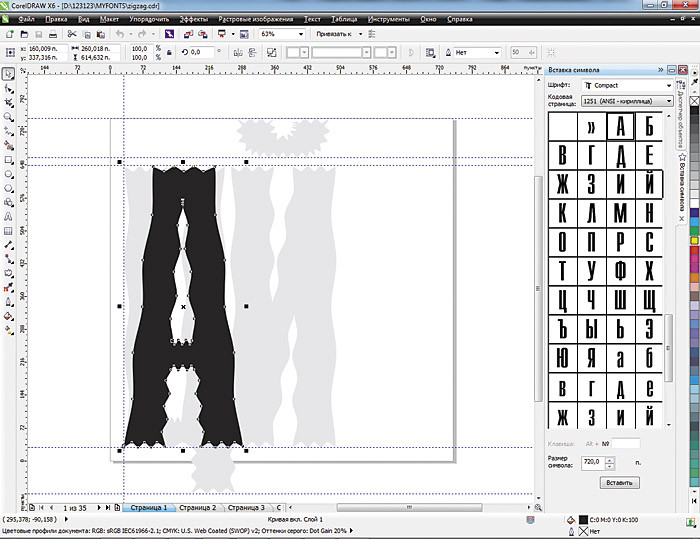This screenshot has width=700, height=539.
Task: Select the Smart fill tool
Action: click(8, 146)
